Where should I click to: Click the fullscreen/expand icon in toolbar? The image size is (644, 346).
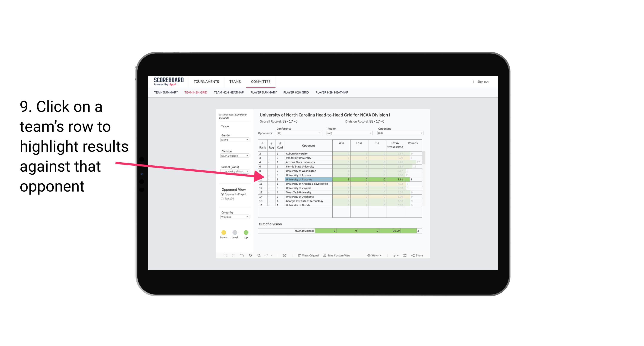pyautogui.click(x=405, y=256)
